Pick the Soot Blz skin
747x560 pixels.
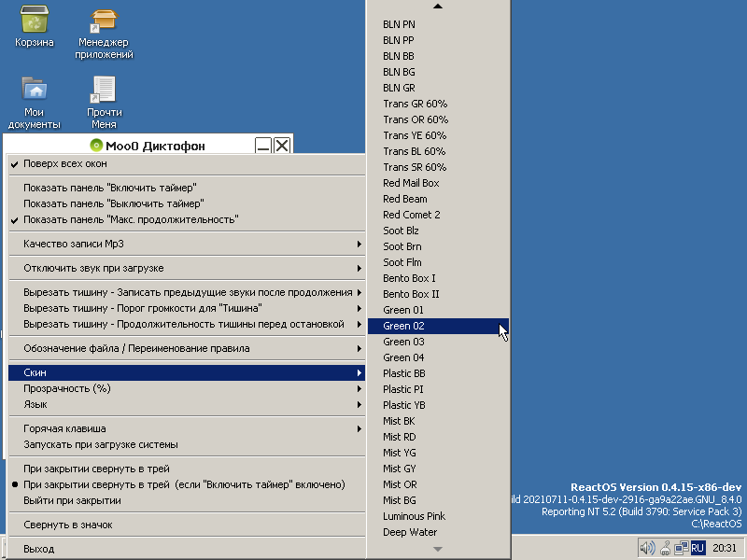438,231
